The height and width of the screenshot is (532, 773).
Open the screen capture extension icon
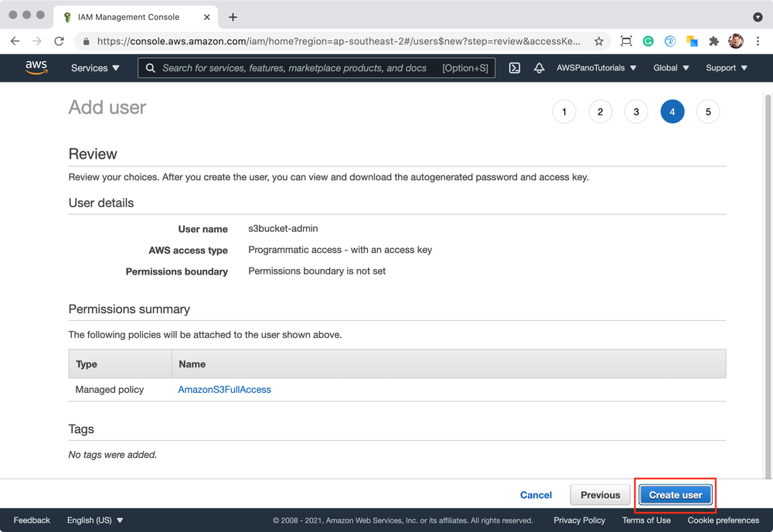click(625, 42)
